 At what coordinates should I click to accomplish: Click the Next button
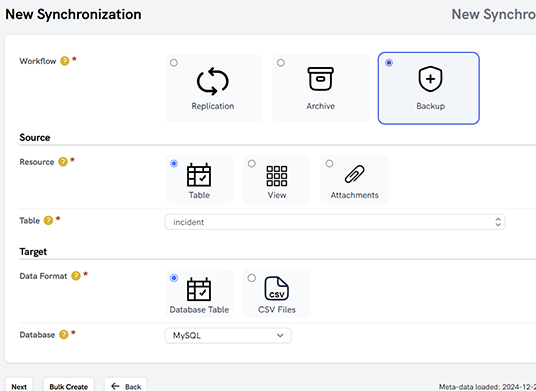pos(19,387)
